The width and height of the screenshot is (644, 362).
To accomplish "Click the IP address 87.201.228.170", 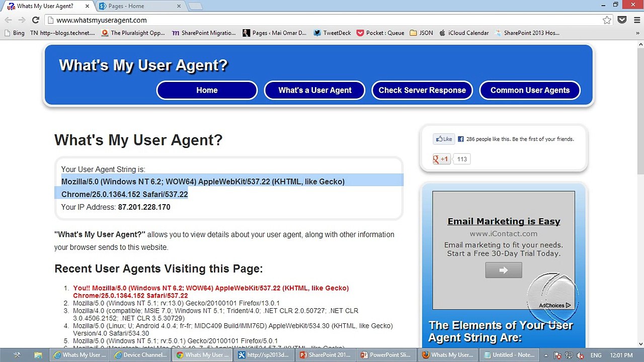I will (144, 207).
